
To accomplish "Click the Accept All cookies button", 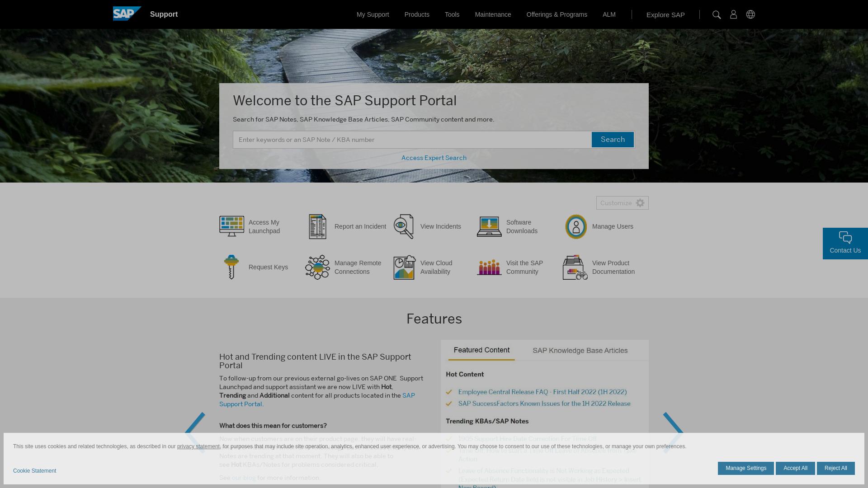I will coord(795,468).
